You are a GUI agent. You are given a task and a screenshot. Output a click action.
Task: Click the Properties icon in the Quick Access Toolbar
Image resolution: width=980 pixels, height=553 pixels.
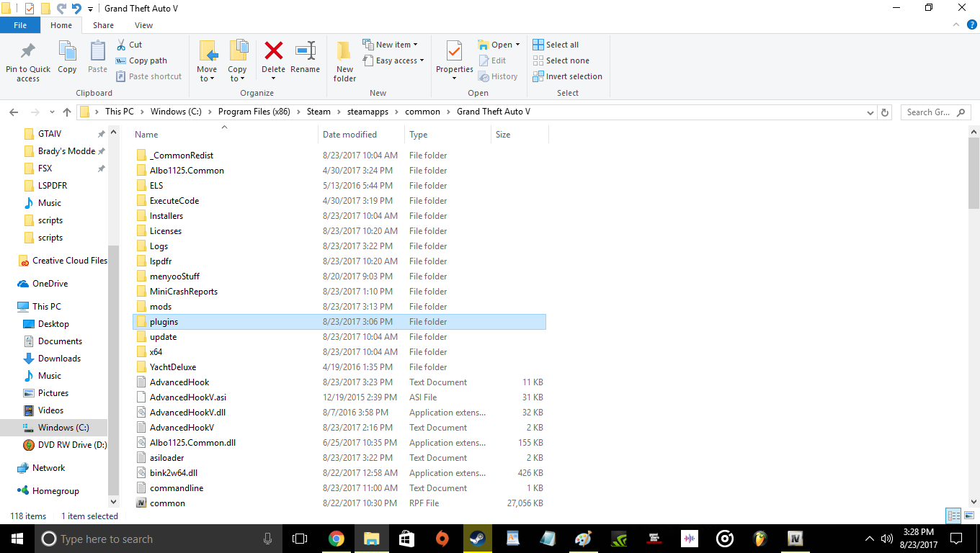click(x=30, y=9)
